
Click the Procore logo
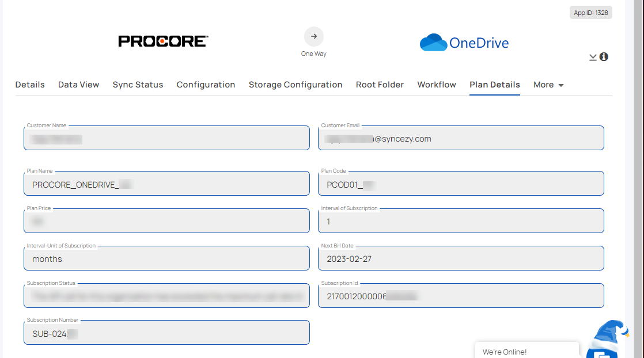163,41
